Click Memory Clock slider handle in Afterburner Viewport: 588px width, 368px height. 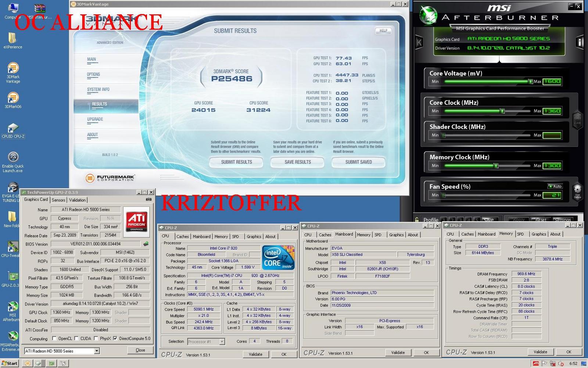point(496,166)
